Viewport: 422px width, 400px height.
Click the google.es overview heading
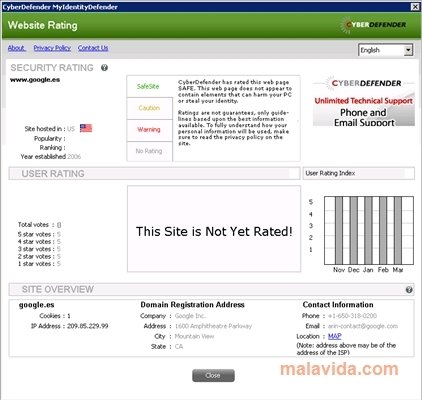(x=36, y=305)
